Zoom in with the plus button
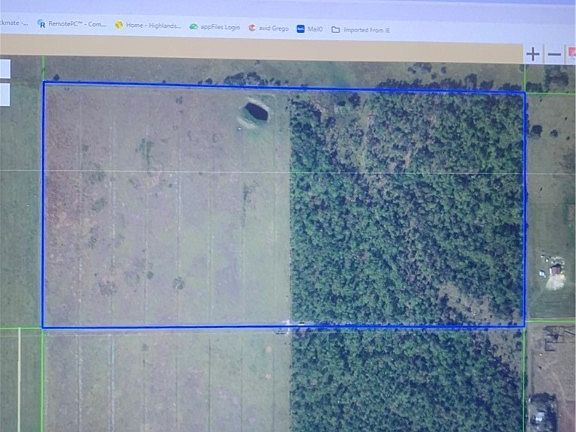576x432 pixels. click(x=533, y=54)
